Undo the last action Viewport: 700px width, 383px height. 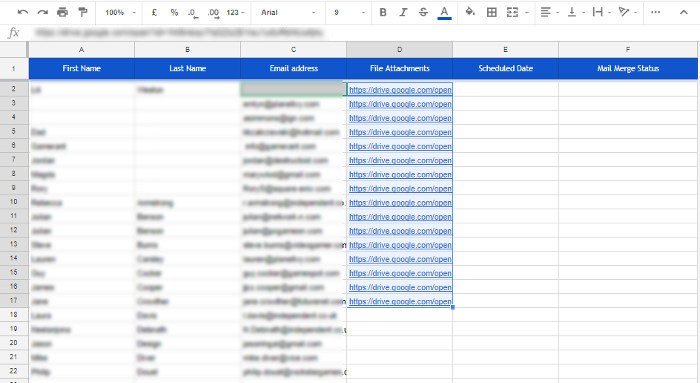22,12
